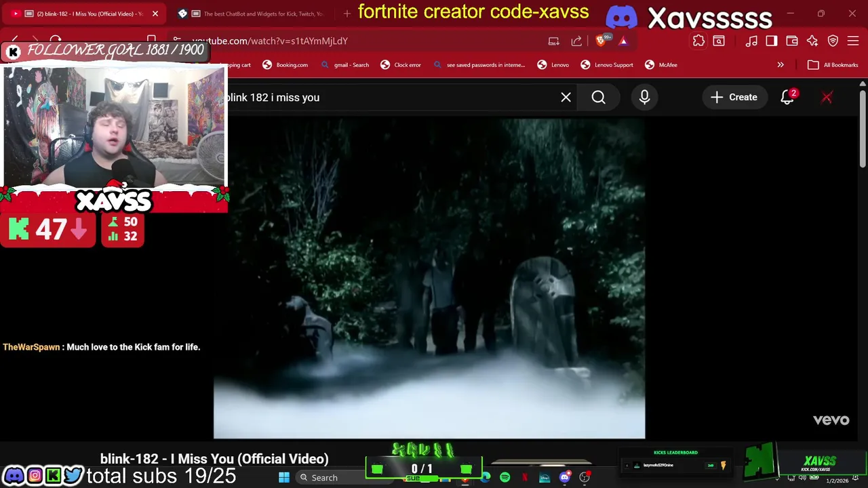
Task: Open a new browser tab with plus
Action: point(347,14)
